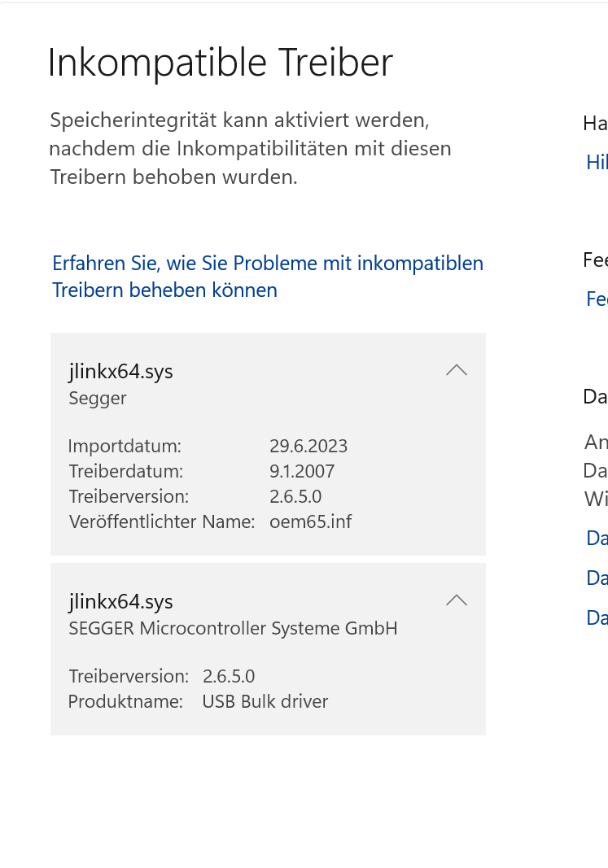Viewport: 608px width, 868px height.
Task: Open the Feedback link in the right sidebar
Action: coord(597,299)
